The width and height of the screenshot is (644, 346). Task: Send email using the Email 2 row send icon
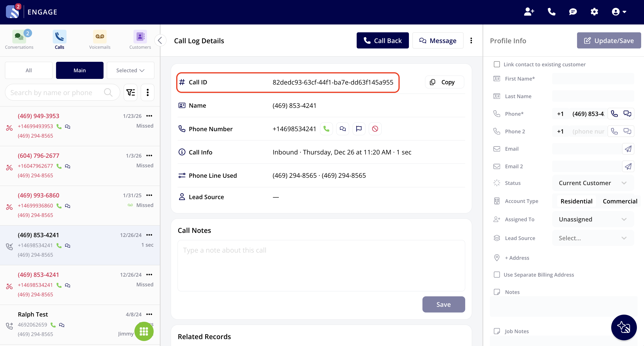click(x=628, y=166)
